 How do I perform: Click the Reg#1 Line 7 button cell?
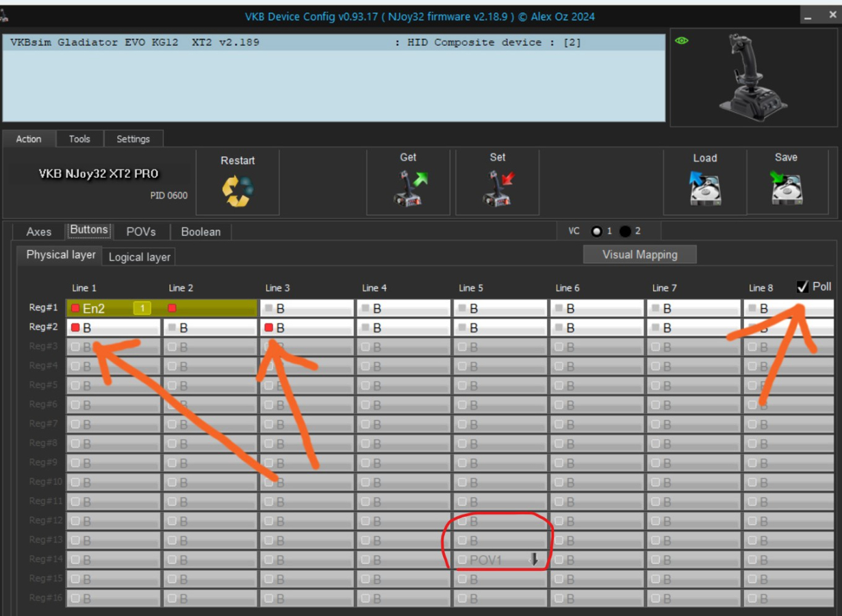[x=693, y=309]
